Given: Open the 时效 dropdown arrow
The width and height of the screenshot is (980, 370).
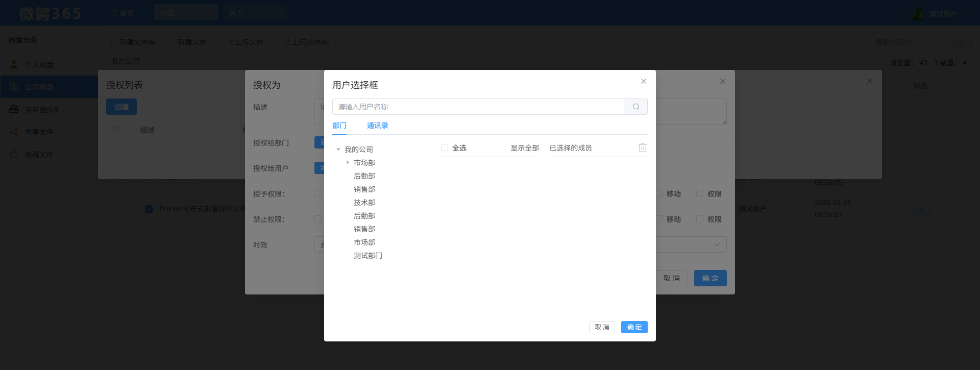Looking at the screenshot, I should (x=717, y=244).
